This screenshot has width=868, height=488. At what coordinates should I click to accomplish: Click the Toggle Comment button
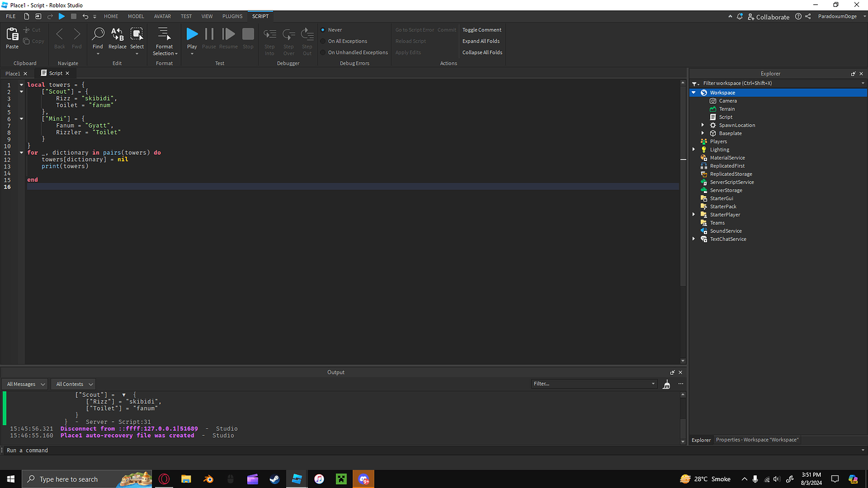tap(481, 30)
